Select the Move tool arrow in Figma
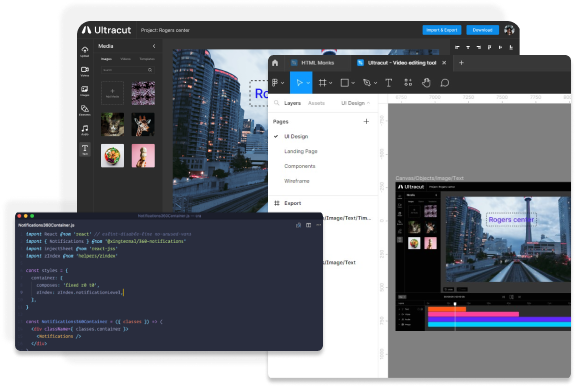The width and height of the screenshot is (575, 387). (x=299, y=83)
